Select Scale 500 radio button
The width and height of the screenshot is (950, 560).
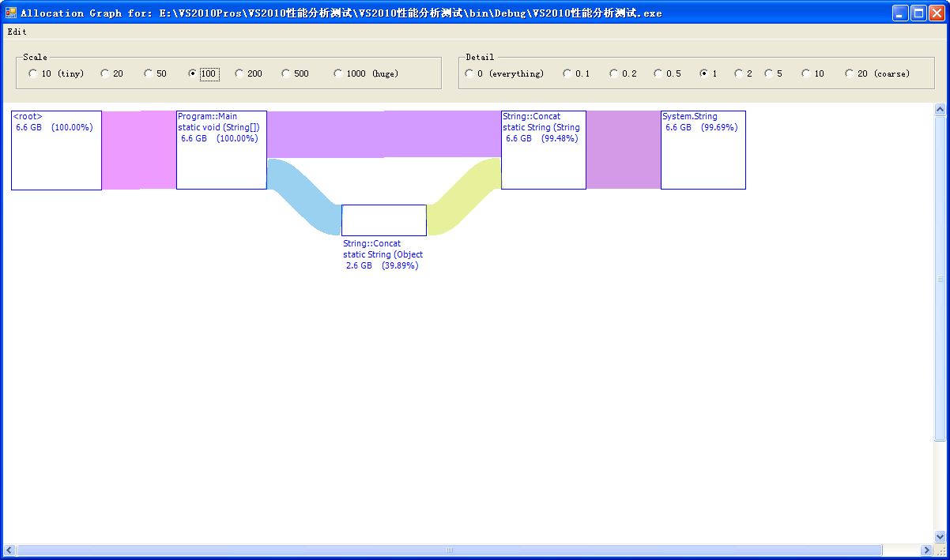pyautogui.click(x=296, y=73)
